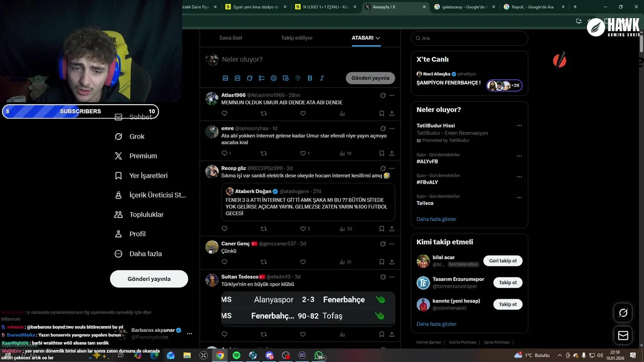This screenshot has height=362, width=644.
Task: Bookmark Recep göz's post
Action: click(x=382, y=229)
